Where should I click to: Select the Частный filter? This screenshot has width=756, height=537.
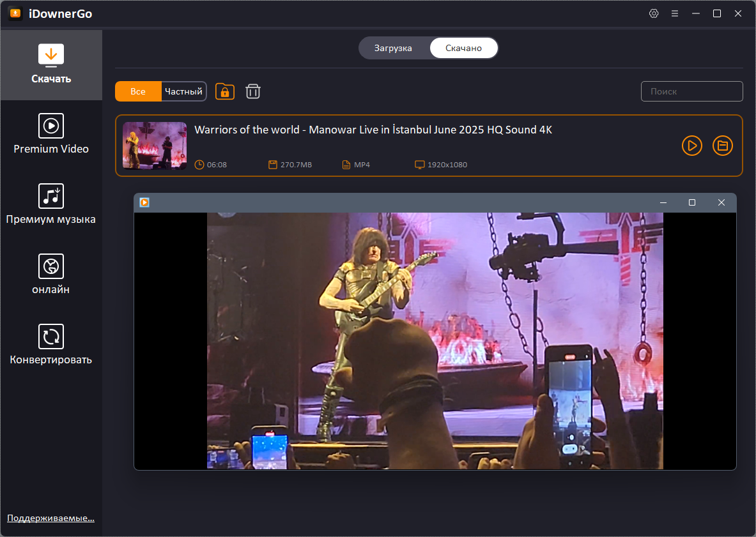tap(183, 91)
